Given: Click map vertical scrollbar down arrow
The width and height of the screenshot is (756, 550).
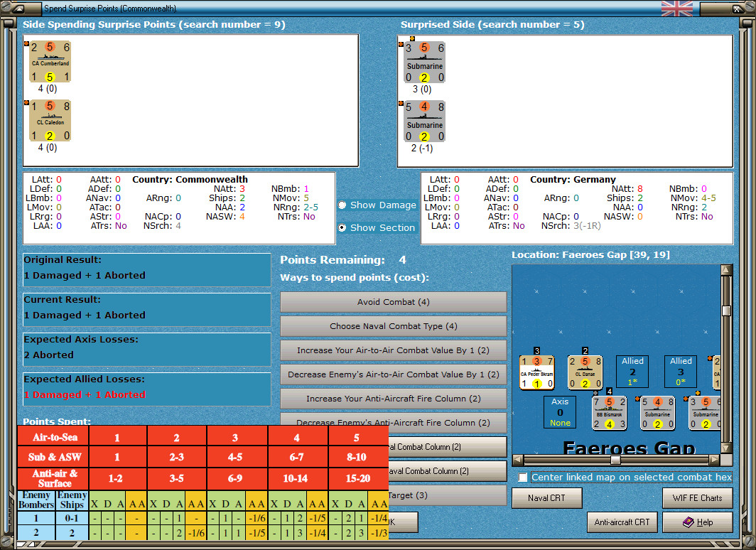Looking at the screenshot, I should (727, 448).
